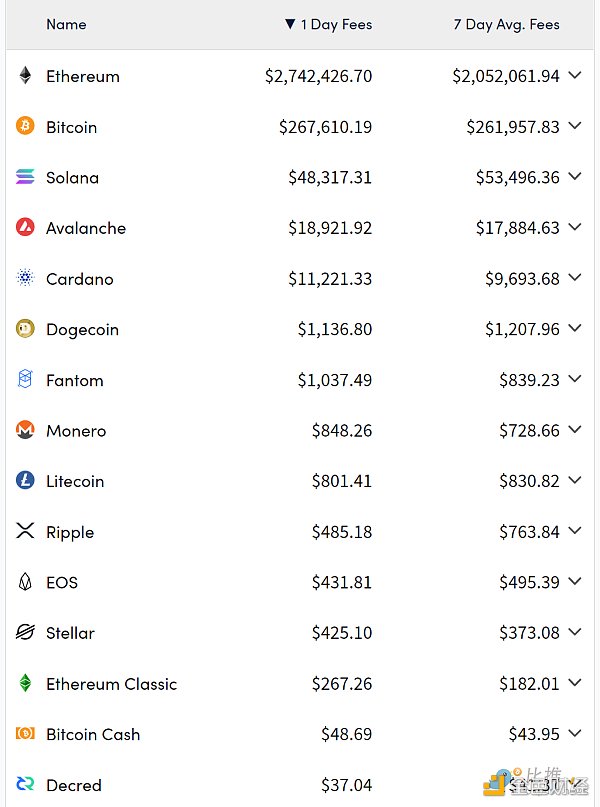Click the red Avalanche logo icon

pyautogui.click(x=25, y=228)
